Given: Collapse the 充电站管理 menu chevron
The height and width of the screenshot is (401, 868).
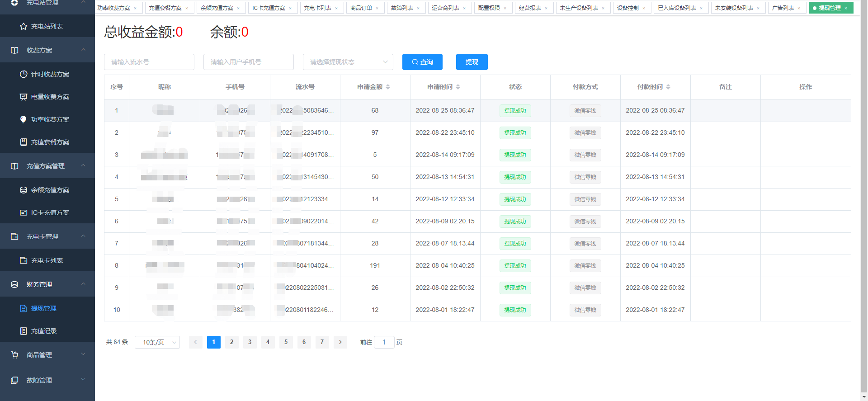Looking at the screenshot, I should (x=83, y=2).
